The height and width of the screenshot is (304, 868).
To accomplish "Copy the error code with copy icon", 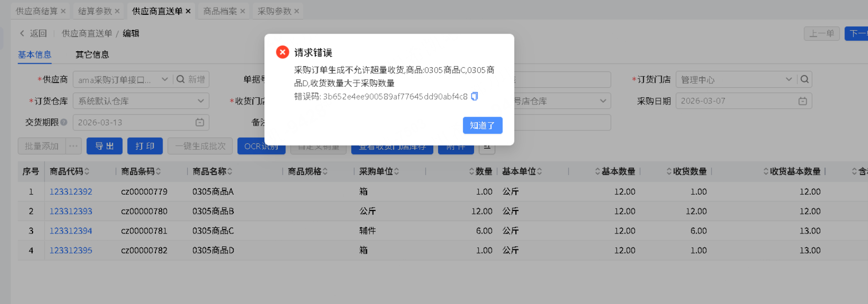I will (474, 96).
